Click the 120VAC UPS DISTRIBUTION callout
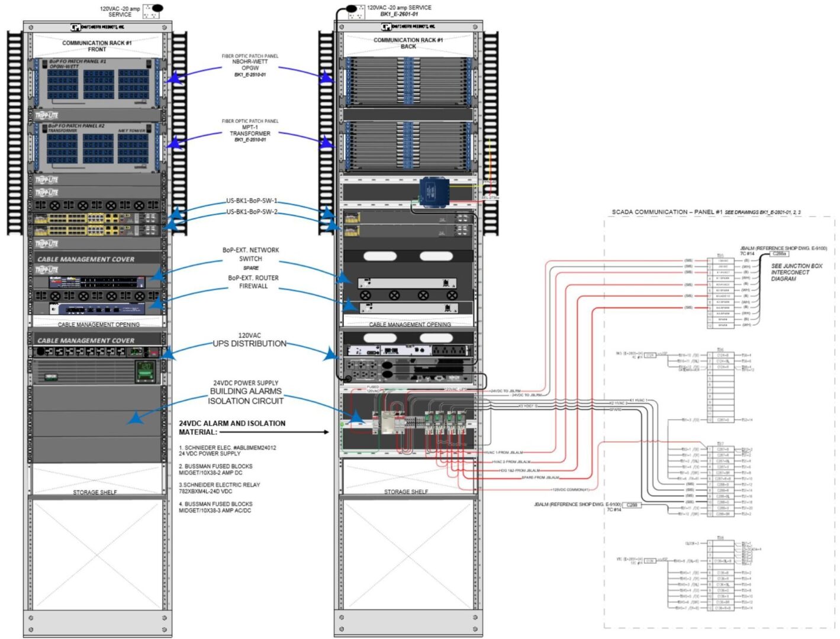Viewport: 840px width, 639px height. pos(250,340)
